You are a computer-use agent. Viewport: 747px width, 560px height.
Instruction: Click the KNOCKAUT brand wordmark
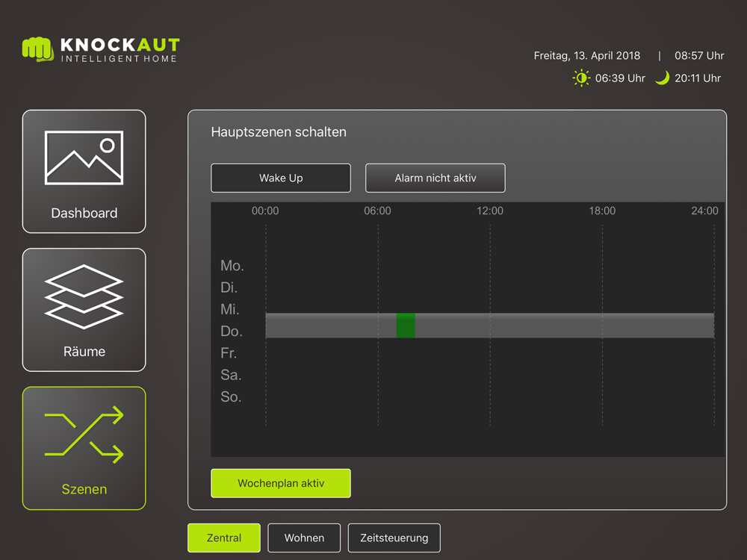pos(120,45)
